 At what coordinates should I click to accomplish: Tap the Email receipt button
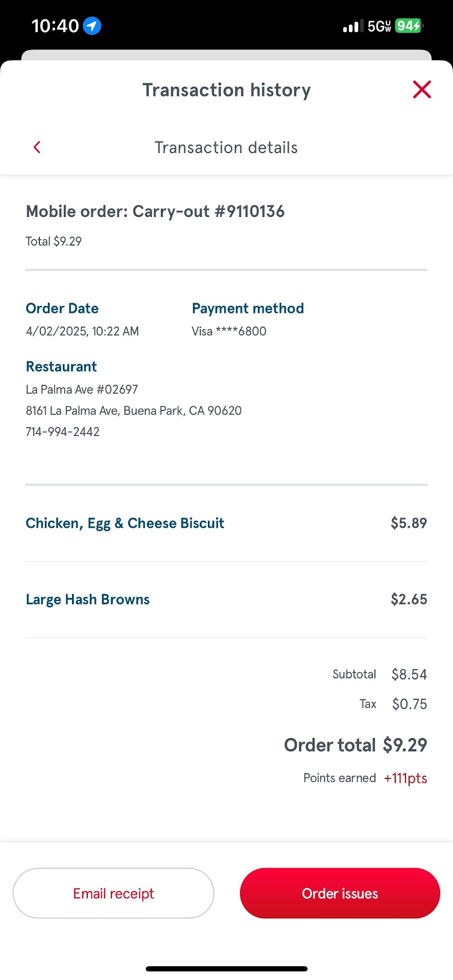tap(113, 893)
